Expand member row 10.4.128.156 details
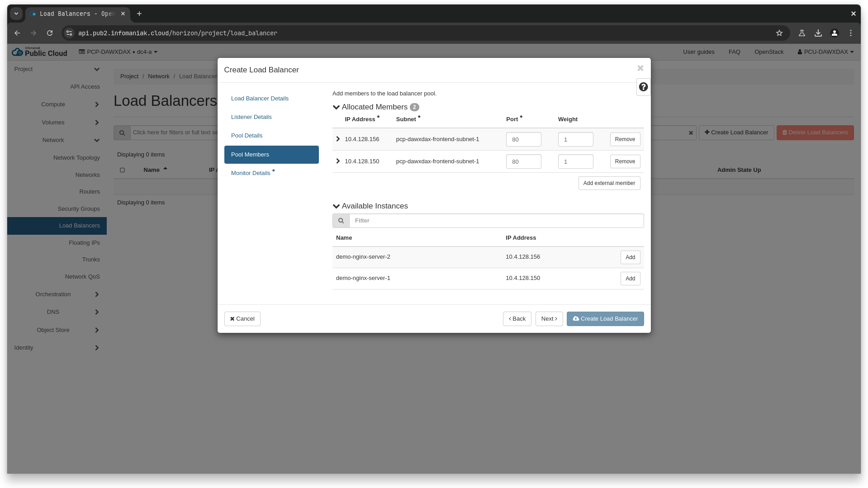This screenshot has width=868, height=488. coord(338,139)
